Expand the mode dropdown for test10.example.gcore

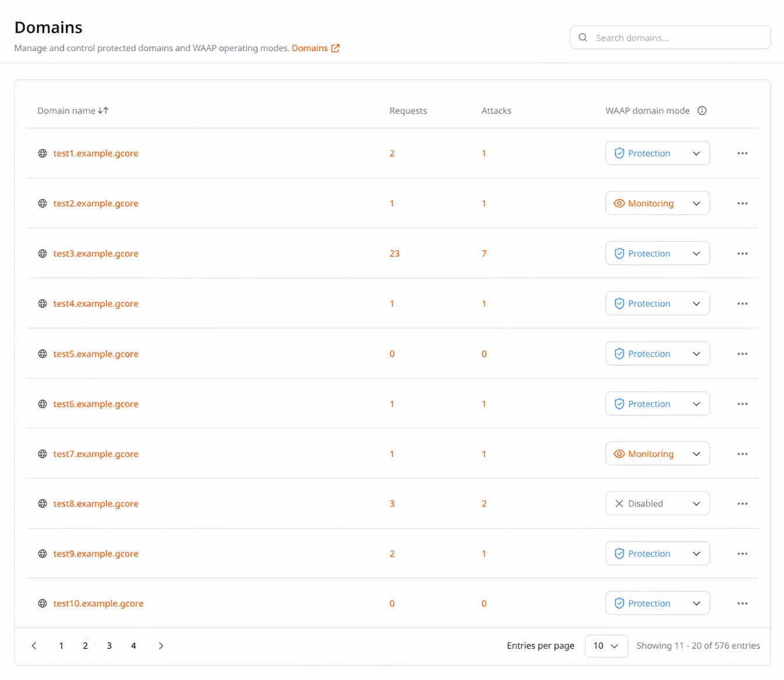(658, 603)
